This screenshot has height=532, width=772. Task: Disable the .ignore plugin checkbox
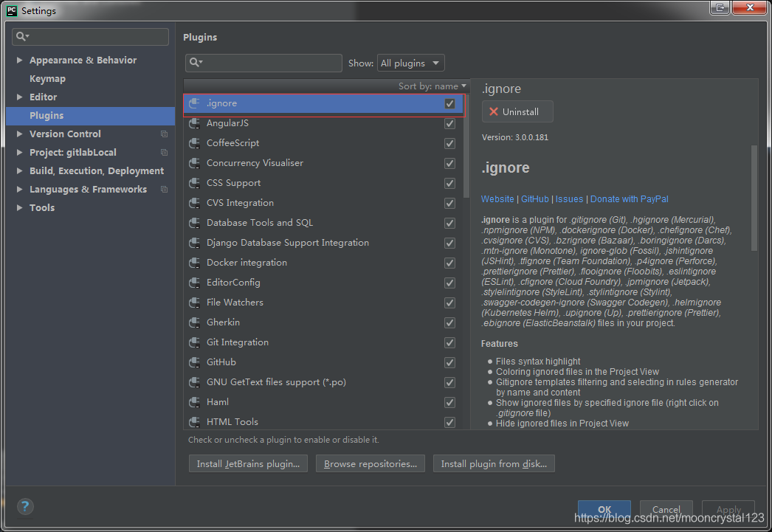coord(449,104)
